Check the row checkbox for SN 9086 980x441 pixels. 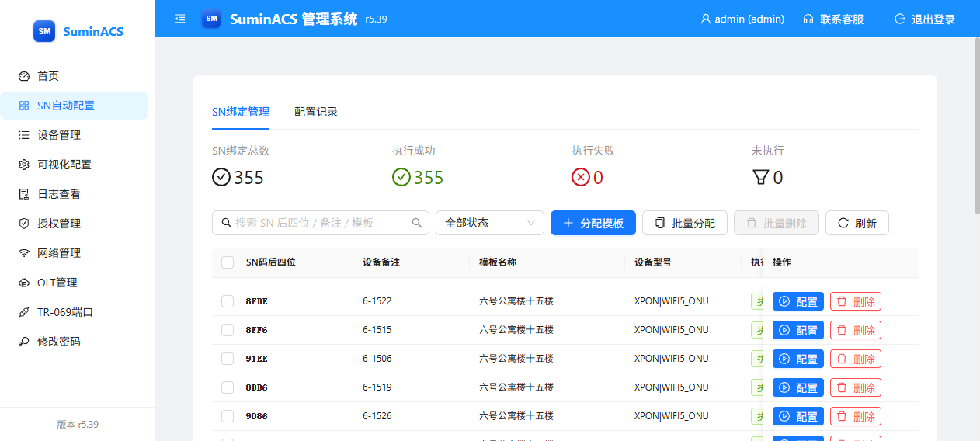[228, 416]
